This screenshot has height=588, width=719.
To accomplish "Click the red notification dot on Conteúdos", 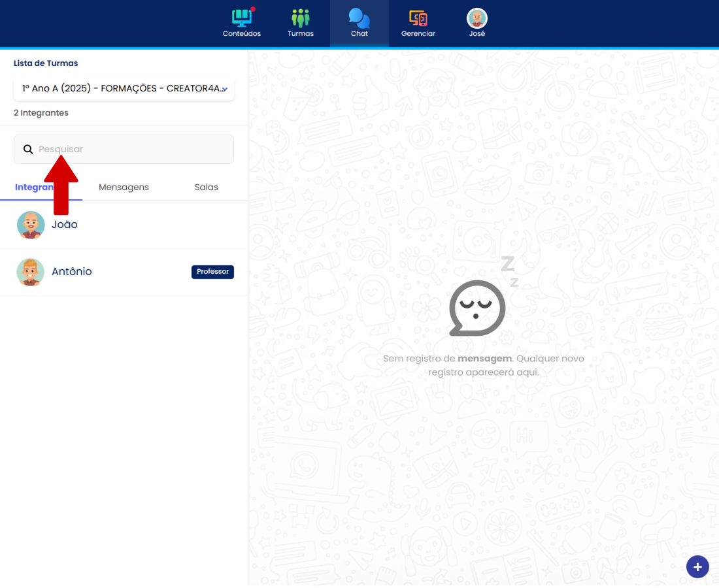I will tap(253, 9).
